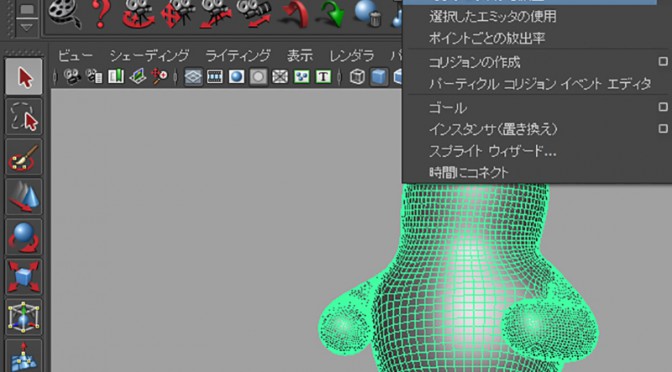Select the camera Track tool with four-way arrows
Image resolution: width=672 pixels, height=372 pixels.
pyautogui.click(x=178, y=14)
